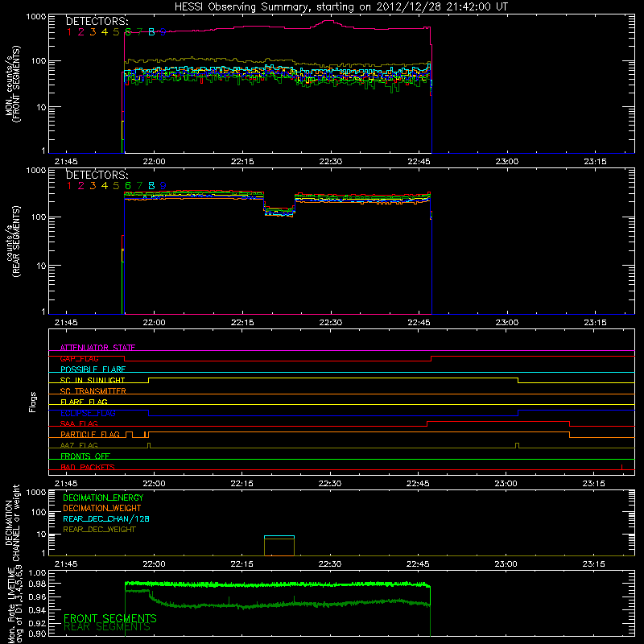This screenshot has height=644, width=644.
Task: Select the FRONTS_OFF flag label
Action: 85,456
